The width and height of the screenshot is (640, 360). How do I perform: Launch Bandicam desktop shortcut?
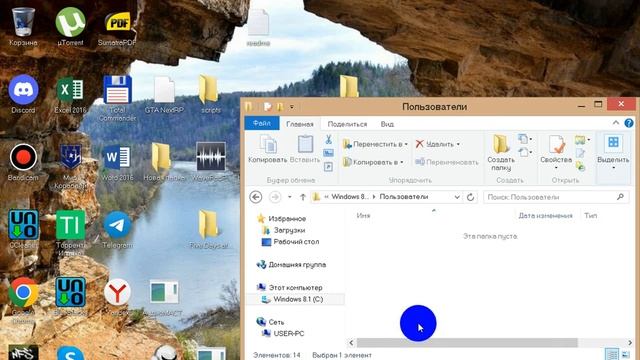[x=23, y=162]
